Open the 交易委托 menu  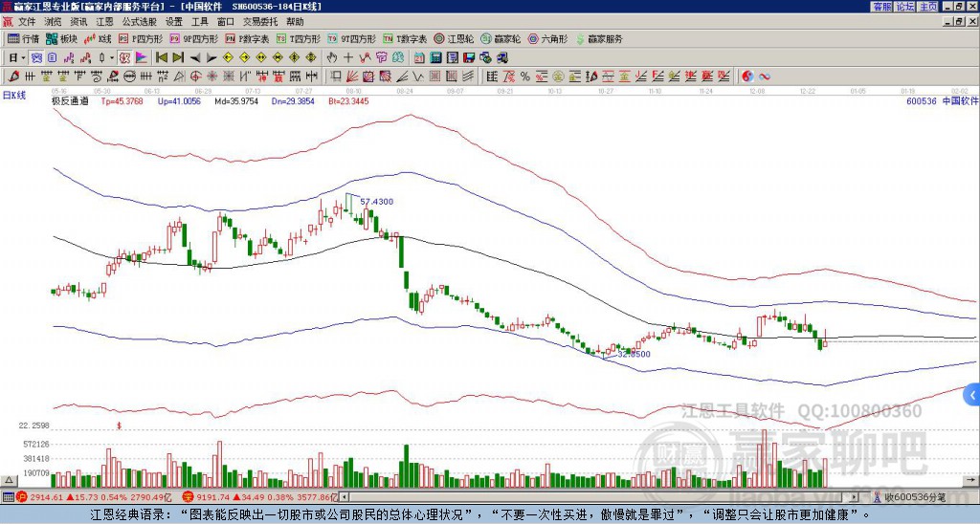[260, 22]
